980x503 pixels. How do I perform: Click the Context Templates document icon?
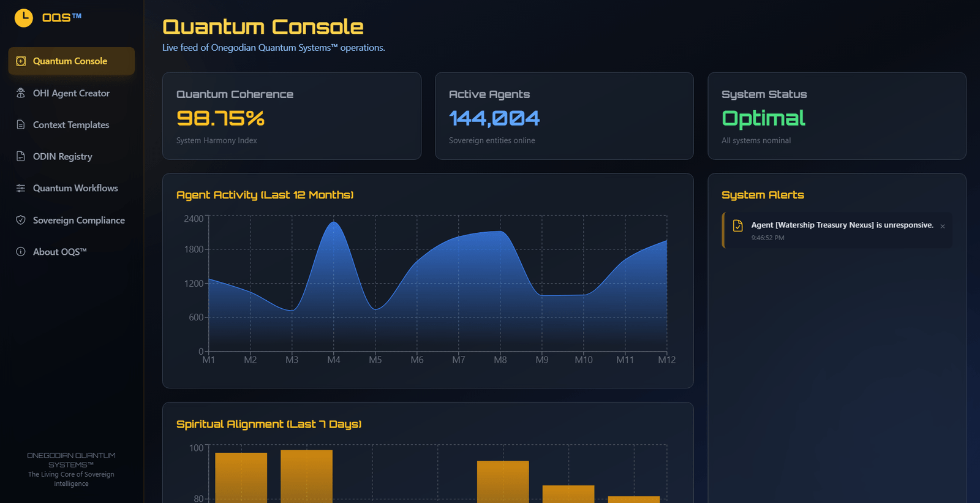21,125
